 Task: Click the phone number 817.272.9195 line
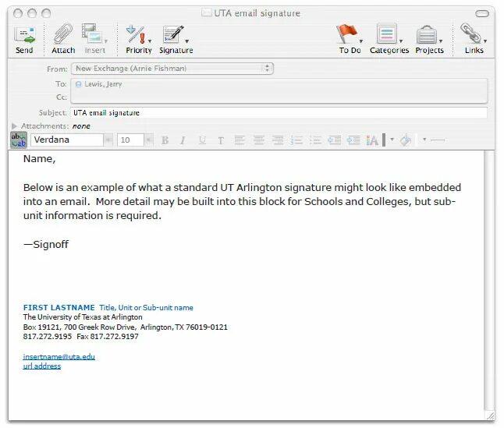pos(80,337)
